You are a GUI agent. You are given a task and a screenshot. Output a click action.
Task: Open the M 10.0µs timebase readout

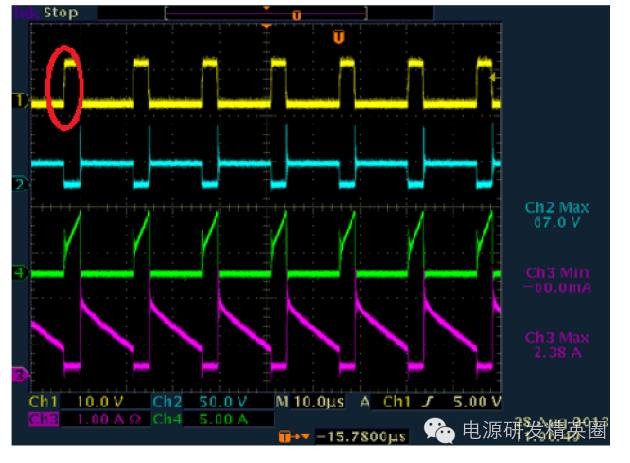309,403
